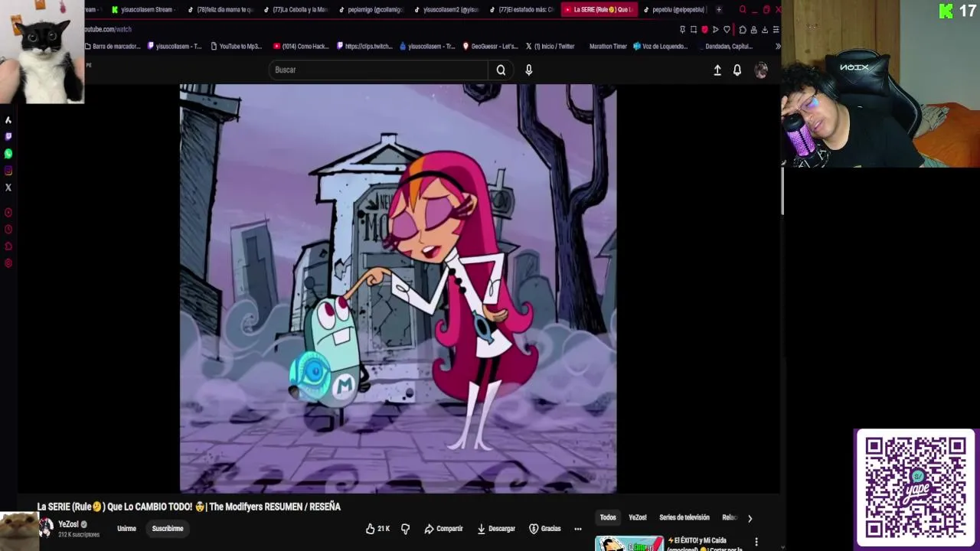This screenshot has height=551, width=980.
Task: Click the browser downloads icon in toolbar
Action: pos(764,30)
